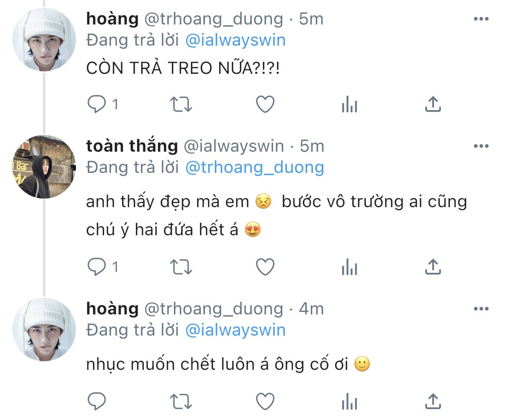Reply to the "CÒN TRẢ TREO NỮA" tweet
This screenshot has height=420, width=507.
(x=97, y=104)
